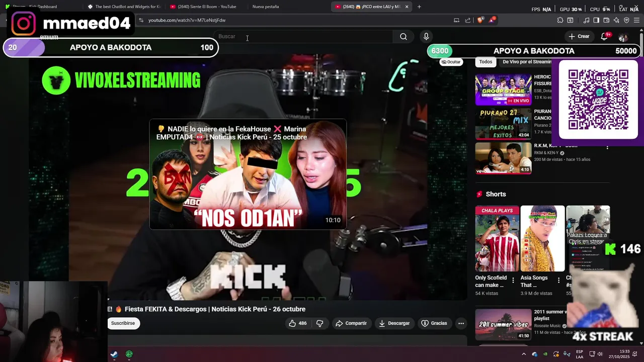Open the Only Scofield short
Viewport: 644px width, 362px height.
(497, 238)
